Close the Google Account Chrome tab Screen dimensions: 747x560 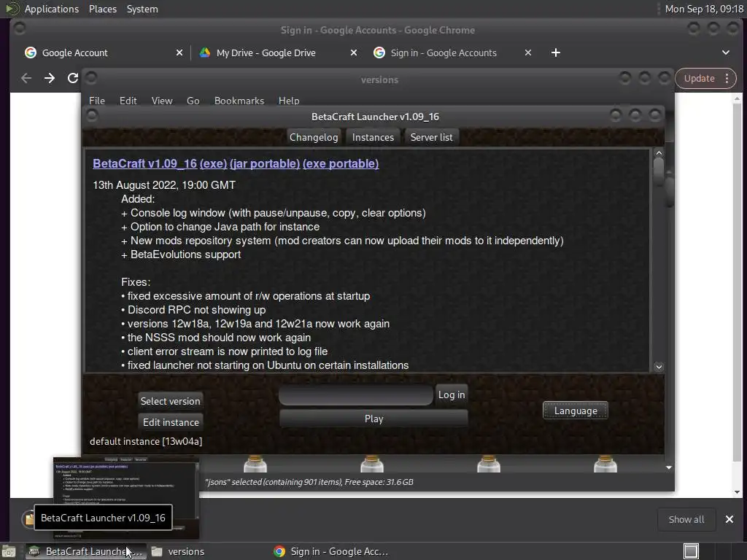pyautogui.click(x=179, y=52)
